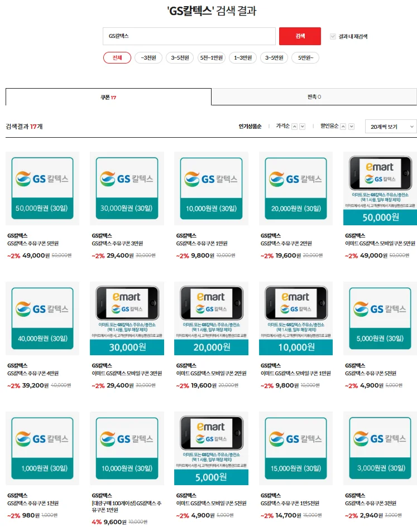Select the 1~3만원 price filter

click(x=243, y=57)
